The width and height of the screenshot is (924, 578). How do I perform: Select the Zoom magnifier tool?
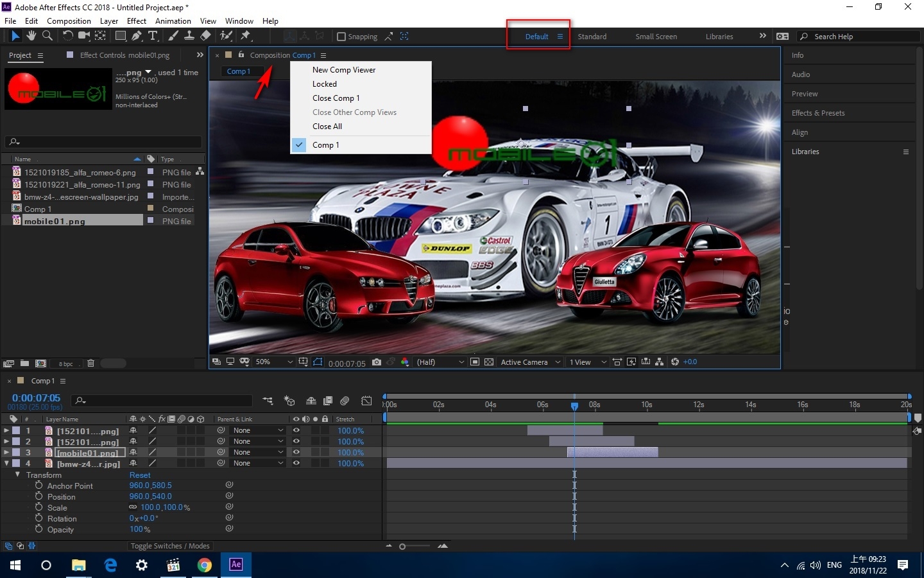47,36
